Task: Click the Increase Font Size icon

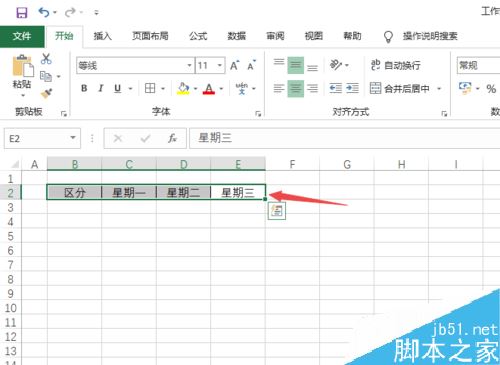Action: (x=235, y=65)
